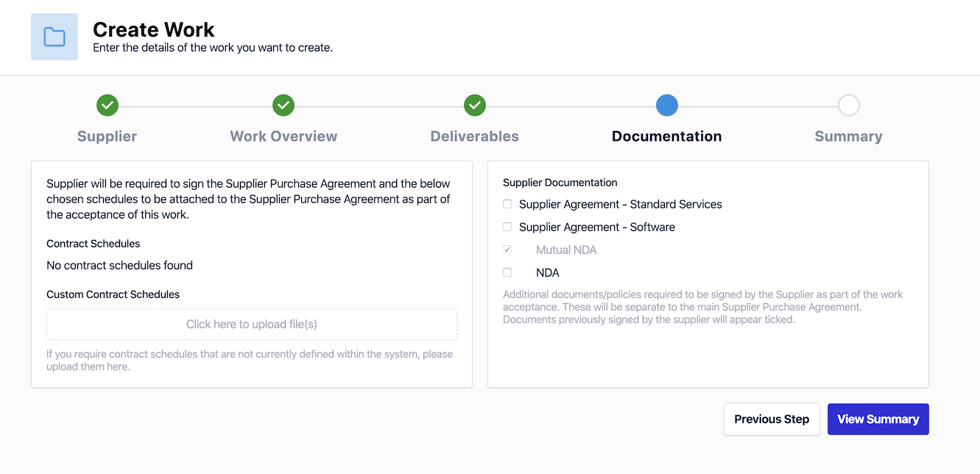Click the file upload drop area
Screen dimensions: 980x474
coord(252,324)
